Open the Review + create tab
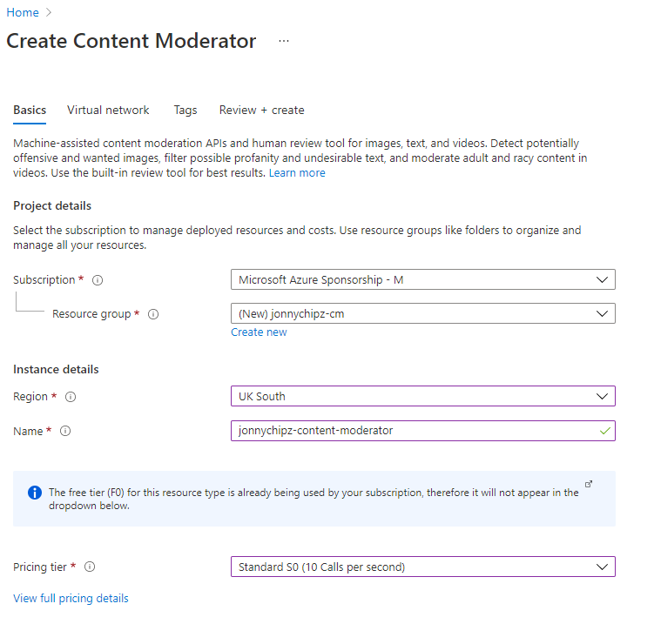 (x=261, y=111)
